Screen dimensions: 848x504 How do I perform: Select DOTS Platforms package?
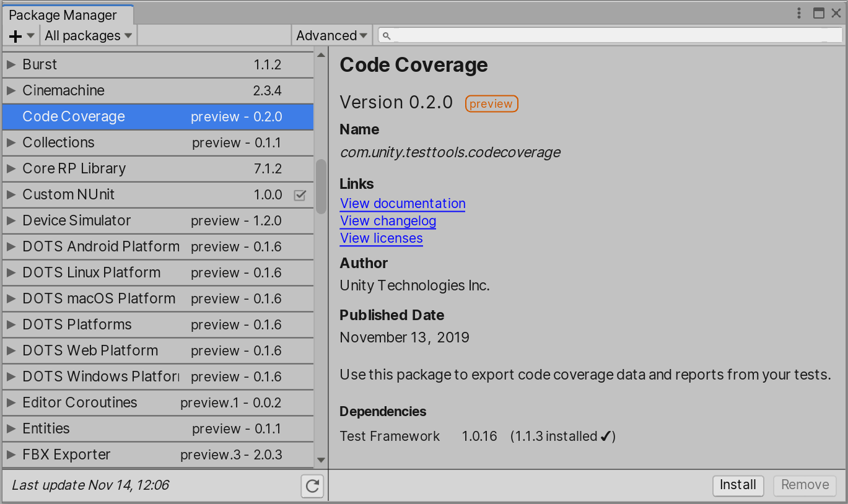(x=158, y=324)
